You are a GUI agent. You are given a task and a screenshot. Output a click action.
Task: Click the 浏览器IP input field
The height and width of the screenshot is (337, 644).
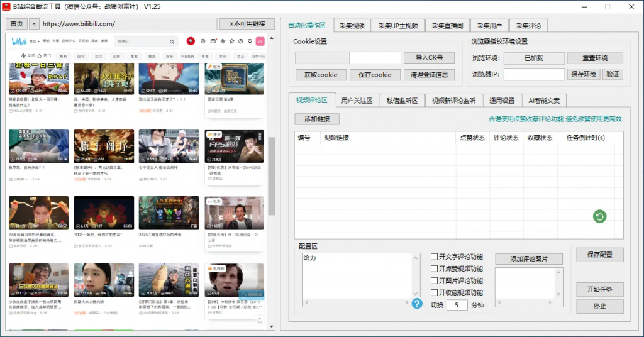pos(535,74)
